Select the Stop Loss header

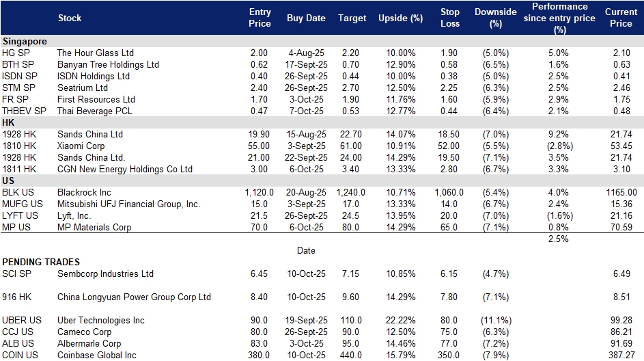[x=450, y=18]
